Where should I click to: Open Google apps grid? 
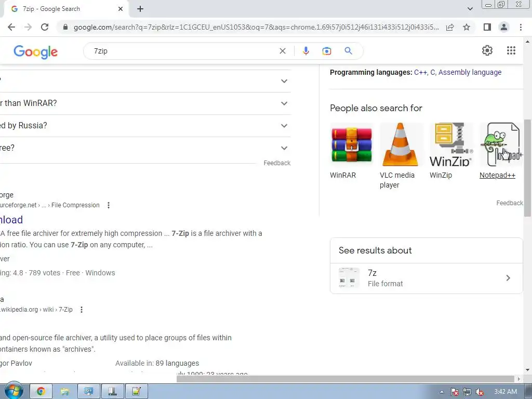pos(511,50)
